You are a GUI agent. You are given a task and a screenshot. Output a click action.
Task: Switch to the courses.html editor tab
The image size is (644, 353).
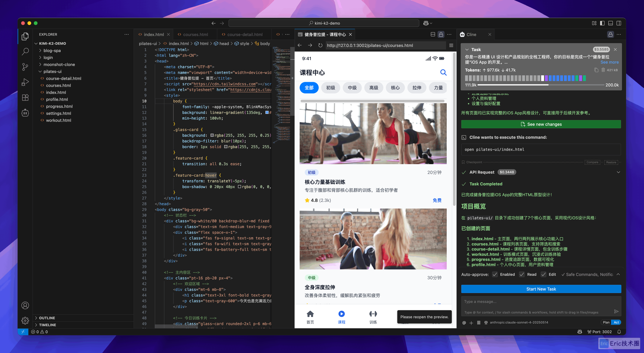tap(196, 35)
